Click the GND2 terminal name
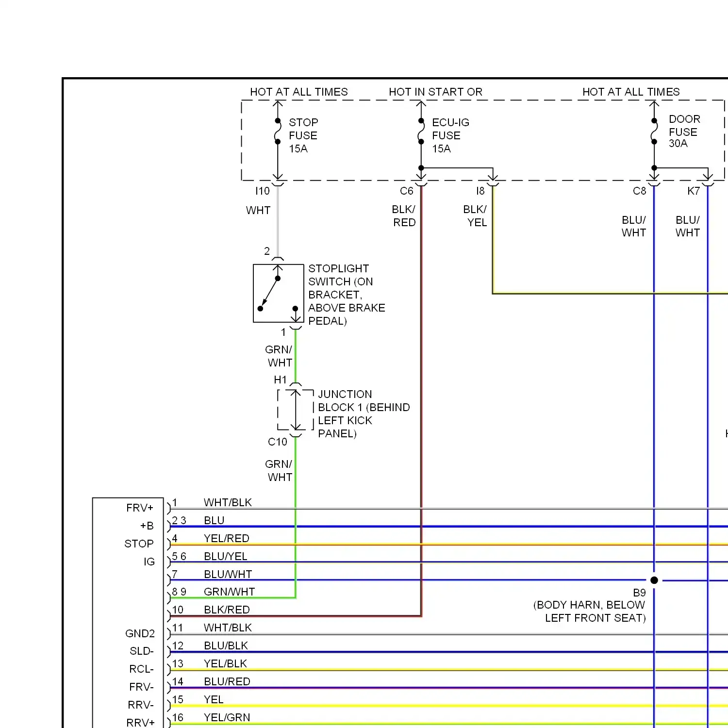Screen dimensions: 728x728 click(x=140, y=633)
